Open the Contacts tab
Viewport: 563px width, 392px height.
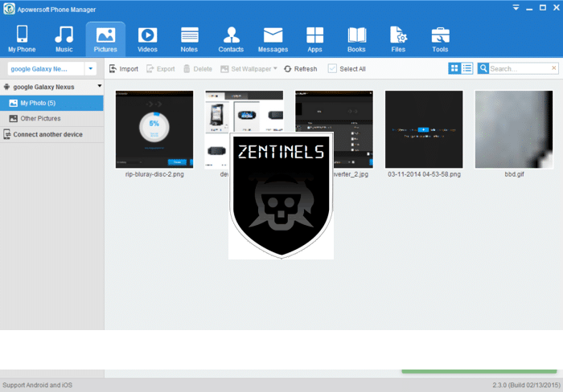[x=231, y=39]
